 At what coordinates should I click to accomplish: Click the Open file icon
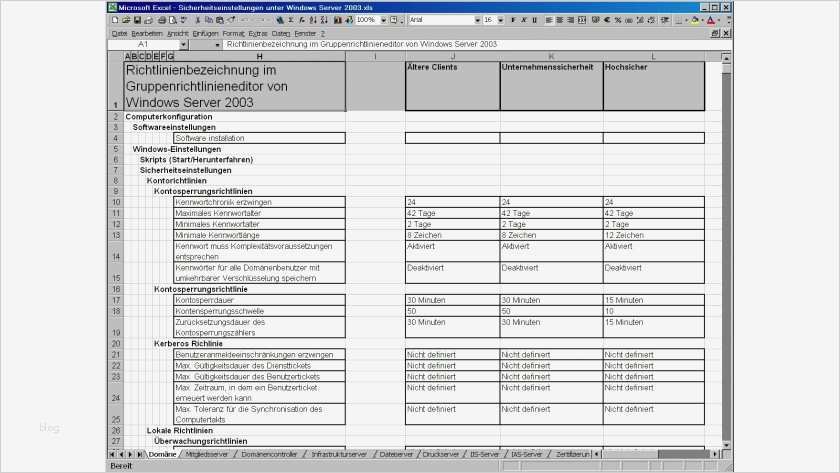(126, 20)
